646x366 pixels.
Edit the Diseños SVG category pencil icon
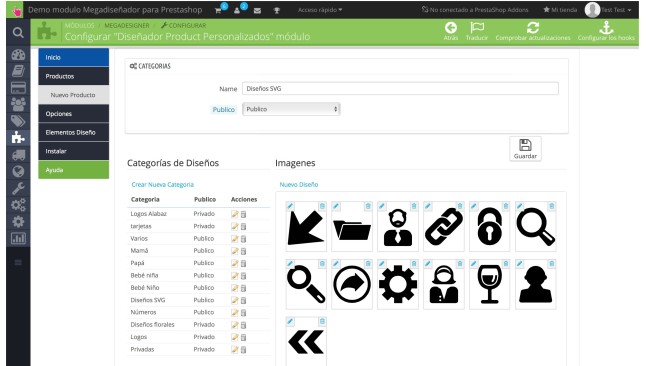click(235, 300)
